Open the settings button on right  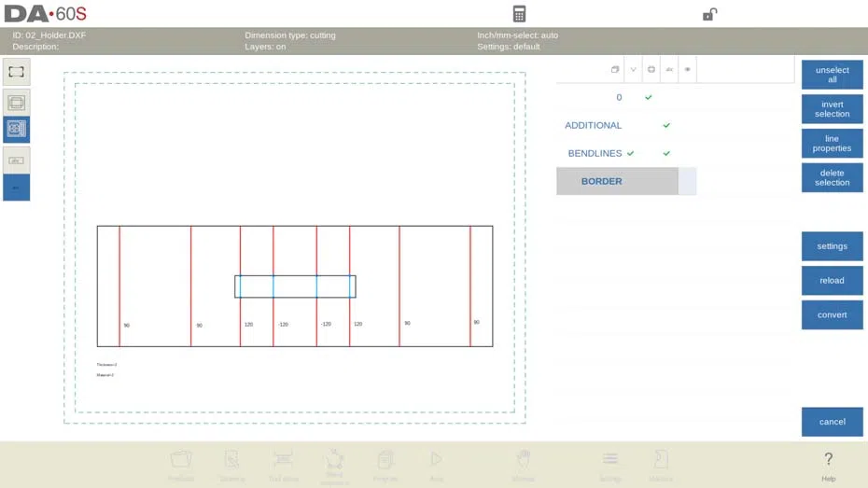click(x=832, y=246)
